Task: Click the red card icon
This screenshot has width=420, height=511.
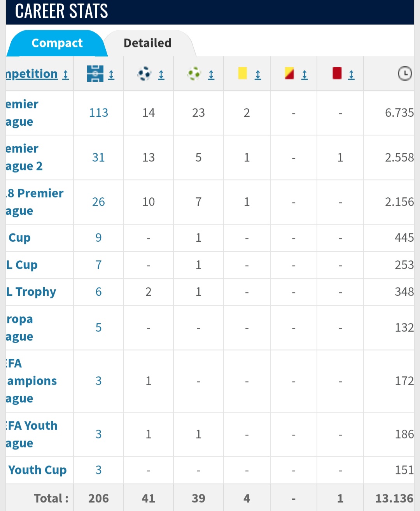Action: pyautogui.click(x=337, y=73)
